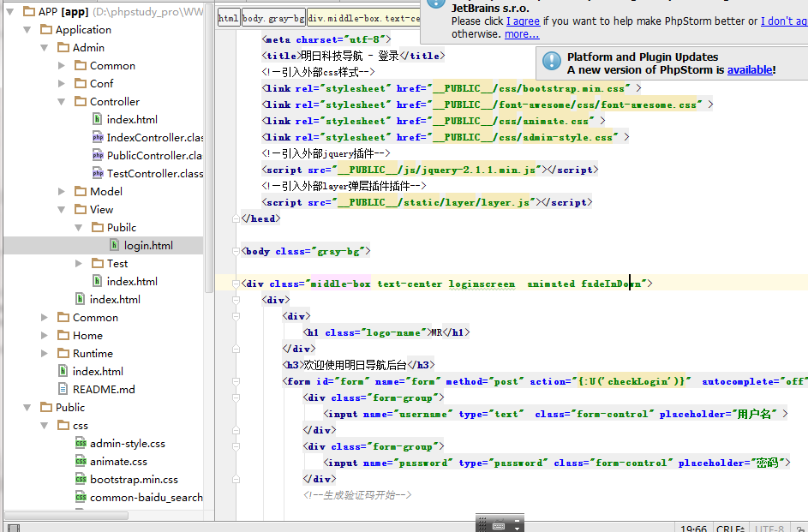Click the PHP icon beside IndexController.class

pos(98,138)
